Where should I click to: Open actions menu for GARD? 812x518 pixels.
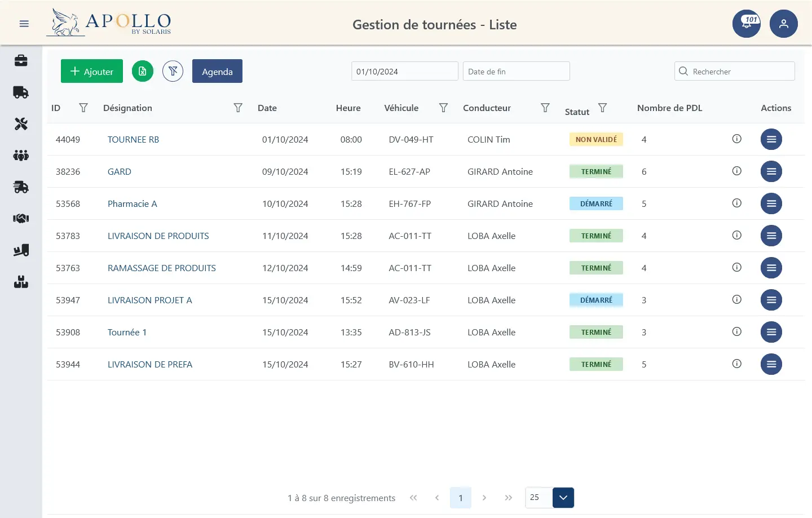tap(771, 171)
